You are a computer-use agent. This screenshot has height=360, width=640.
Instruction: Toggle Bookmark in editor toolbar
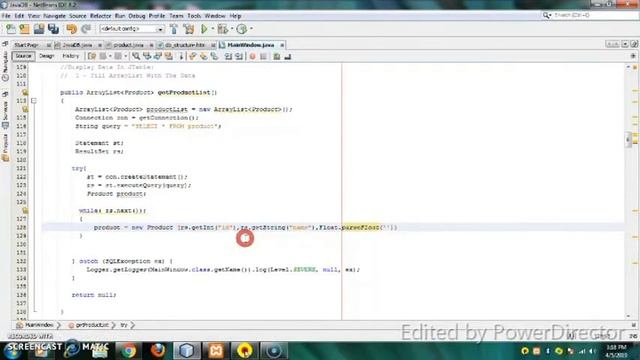pyautogui.click(x=214, y=56)
